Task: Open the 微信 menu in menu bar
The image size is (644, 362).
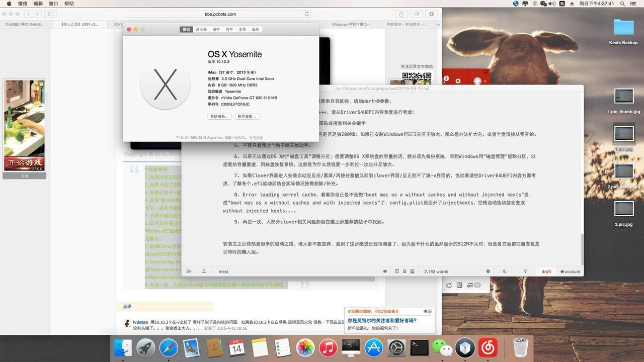Action: pyautogui.click(x=23, y=4)
